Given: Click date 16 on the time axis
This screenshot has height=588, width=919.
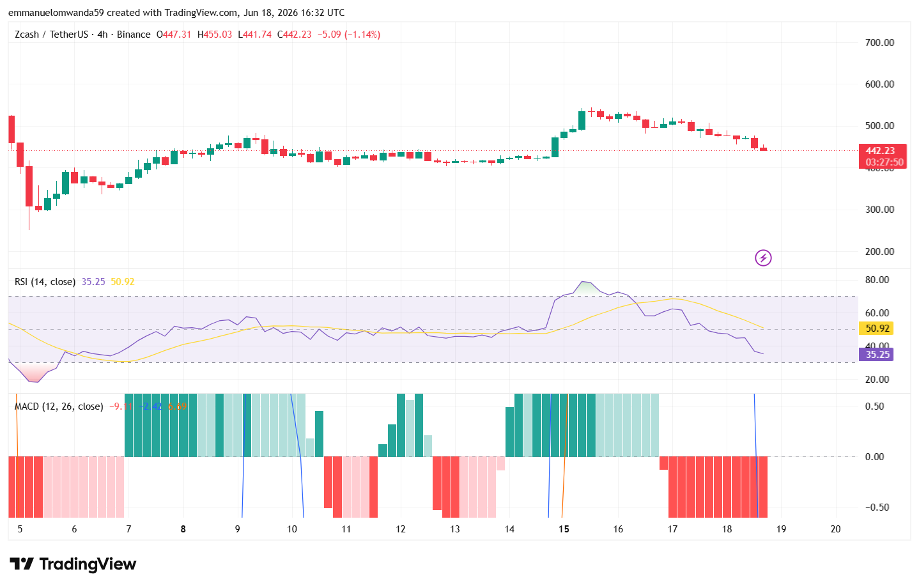Looking at the screenshot, I should tap(618, 529).
